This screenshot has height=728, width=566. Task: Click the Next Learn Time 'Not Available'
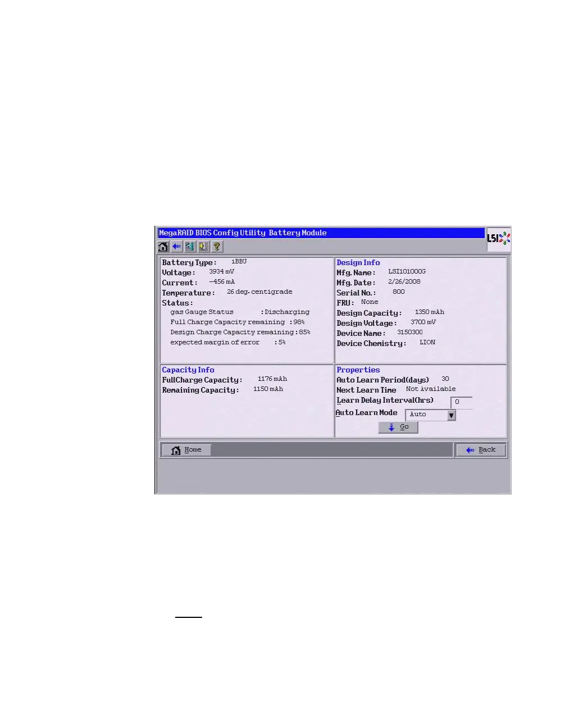click(x=431, y=389)
